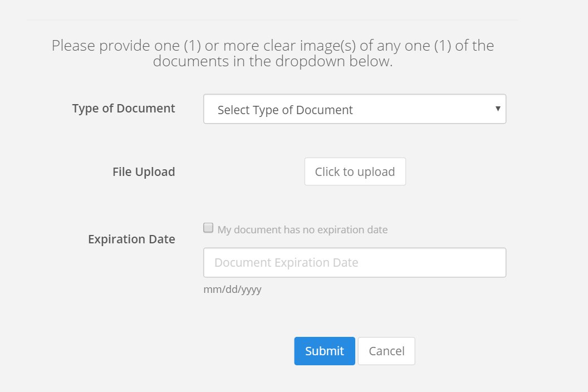Screen dimensions: 588x392
Task: Click the mm/dd/yyyy format hint text
Action: coord(232,290)
